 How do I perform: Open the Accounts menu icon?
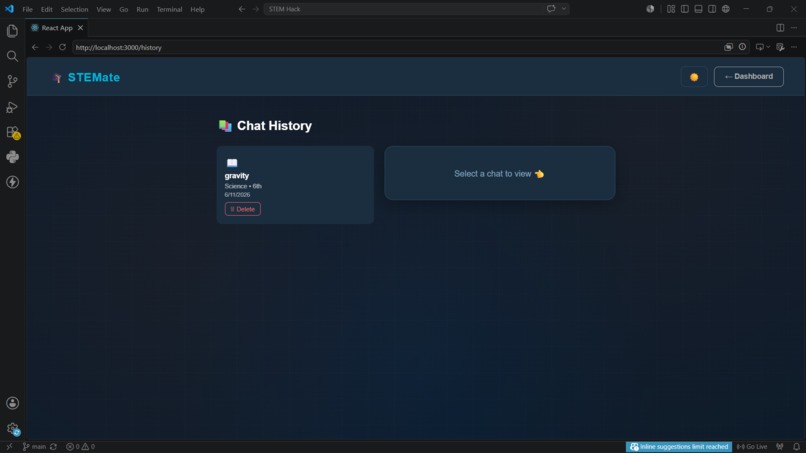[x=12, y=403]
